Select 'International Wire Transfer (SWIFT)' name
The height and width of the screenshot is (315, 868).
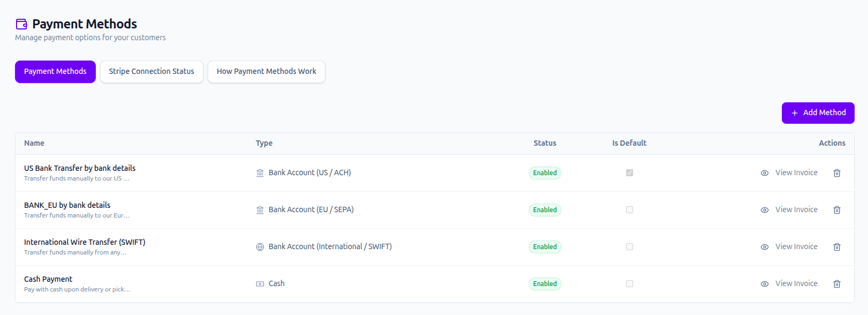pos(85,242)
